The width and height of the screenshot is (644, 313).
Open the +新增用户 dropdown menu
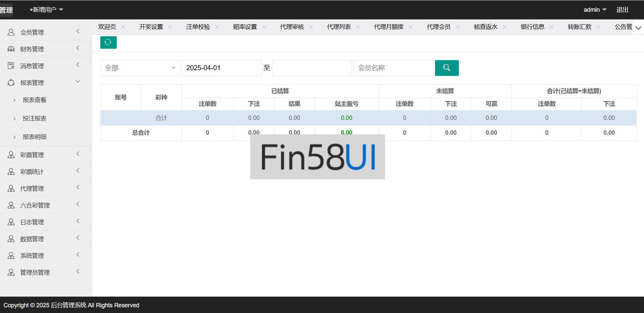(46, 10)
